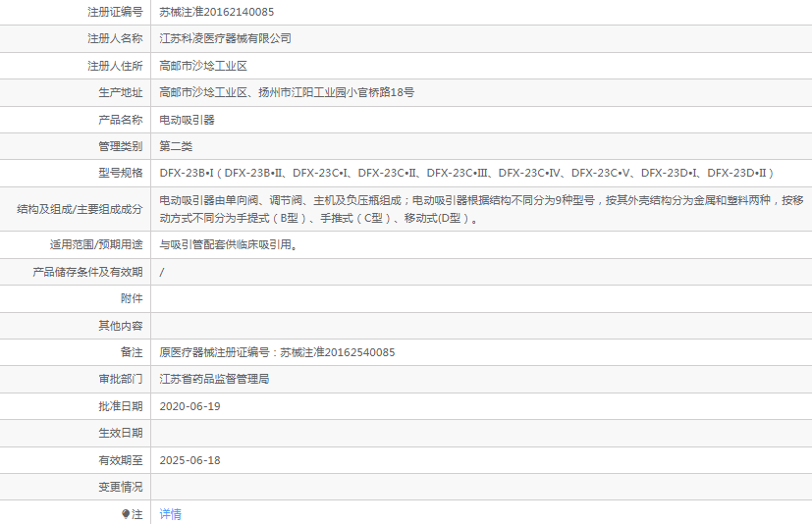Screen dimensions: 812x524
Task: Click the 生产地址 label
Action: 121,92
